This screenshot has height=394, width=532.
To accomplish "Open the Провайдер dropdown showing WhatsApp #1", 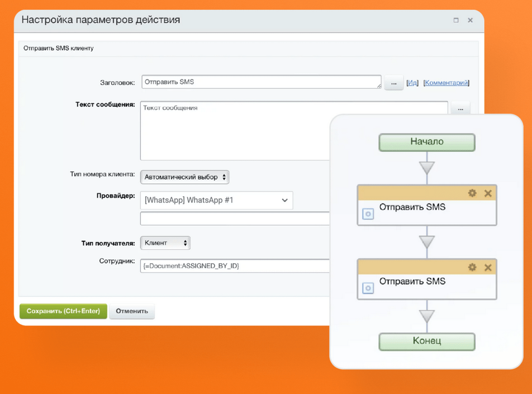I will [x=217, y=200].
